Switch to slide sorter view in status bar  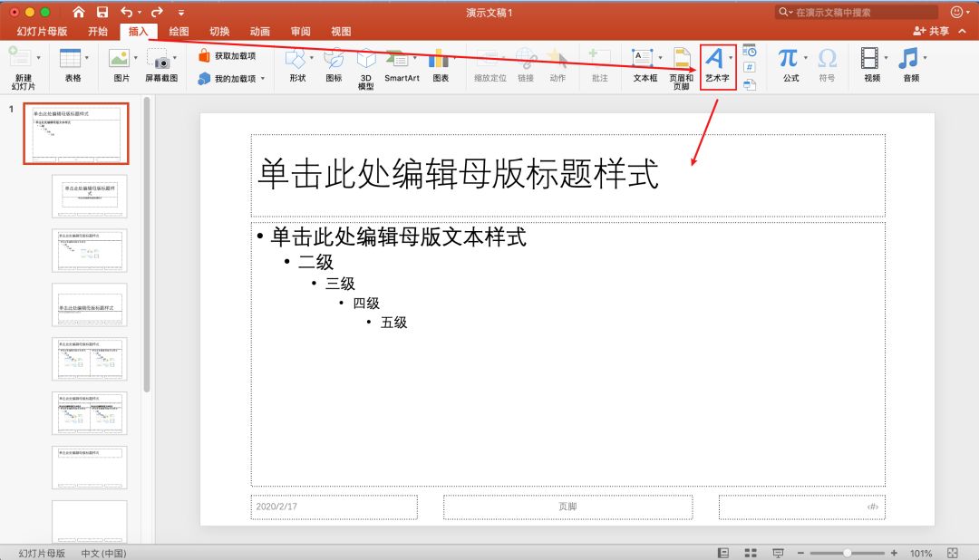[750, 553]
